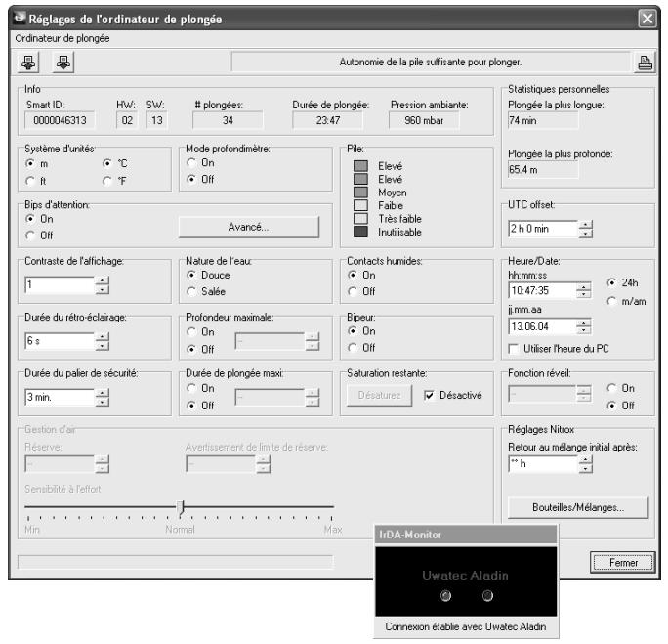Turn Mode profondimètre On
Viewport: 668px width, 644px height.
pyautogui.click(x=191, y=163)
